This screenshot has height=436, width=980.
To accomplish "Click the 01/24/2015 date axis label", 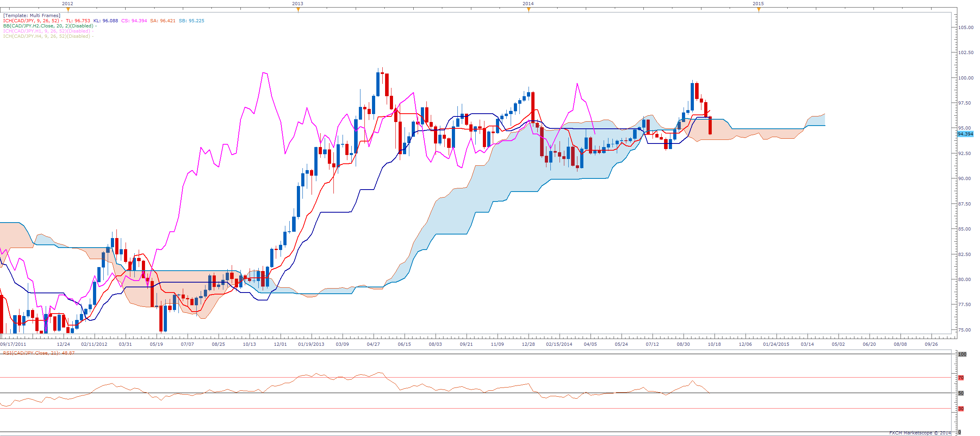I will pos(776,344).
